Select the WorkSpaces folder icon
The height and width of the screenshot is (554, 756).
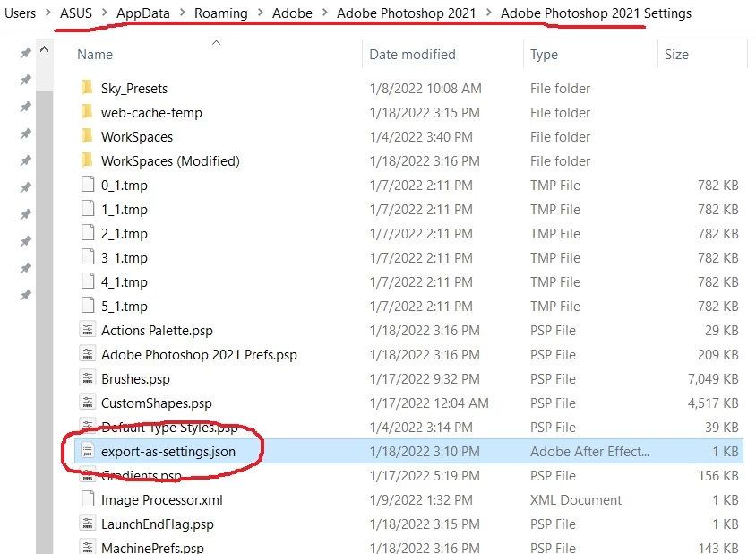[x=87, y=135]
